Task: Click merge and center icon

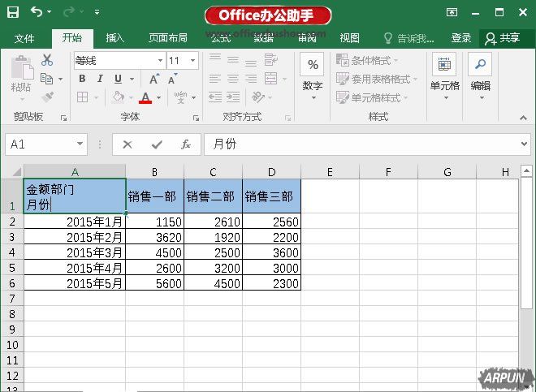Action: (x=271, y=79)
